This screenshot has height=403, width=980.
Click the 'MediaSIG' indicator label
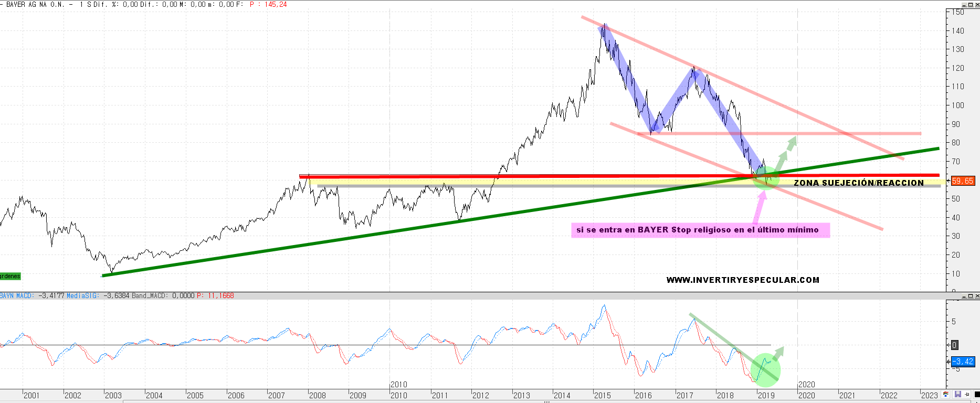[82, 296]
